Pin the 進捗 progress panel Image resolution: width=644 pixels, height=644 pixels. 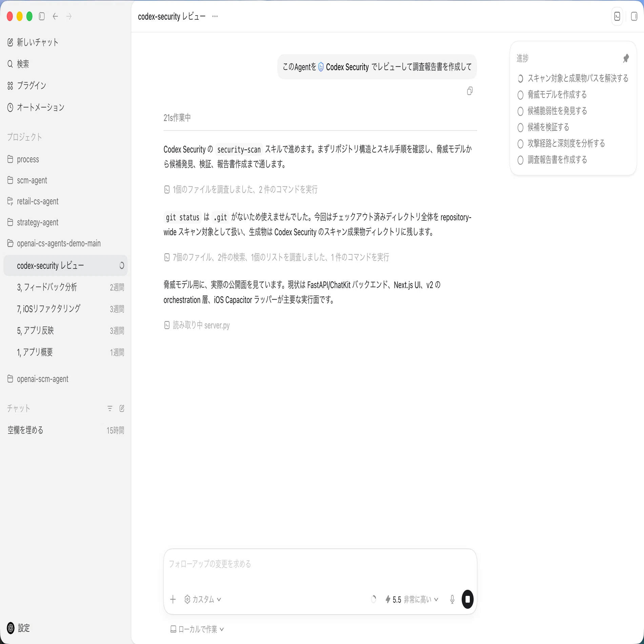point(626,58)
